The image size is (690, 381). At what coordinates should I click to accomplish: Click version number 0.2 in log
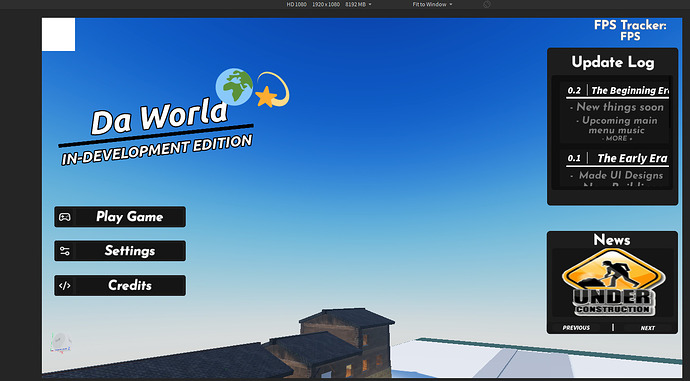(574, 91)
